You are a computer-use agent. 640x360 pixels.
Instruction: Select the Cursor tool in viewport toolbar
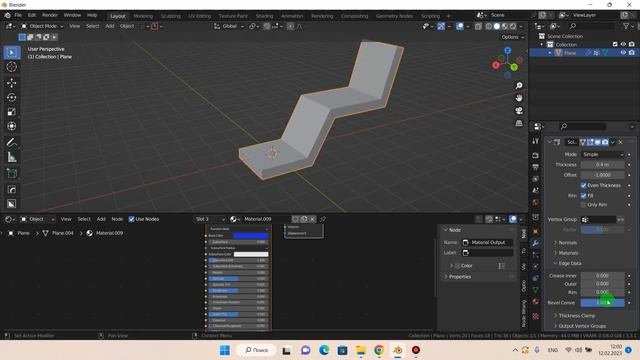[x=11, y=67]
